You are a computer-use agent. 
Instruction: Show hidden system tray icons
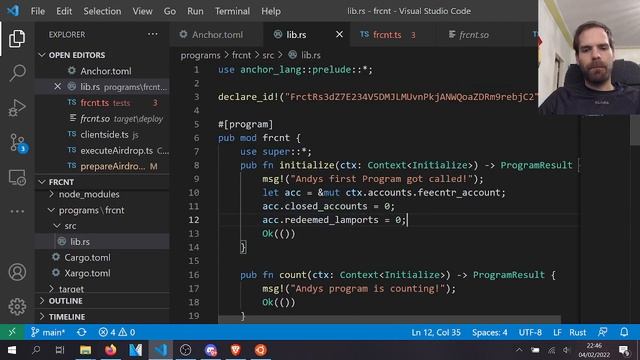click(519, 350)
